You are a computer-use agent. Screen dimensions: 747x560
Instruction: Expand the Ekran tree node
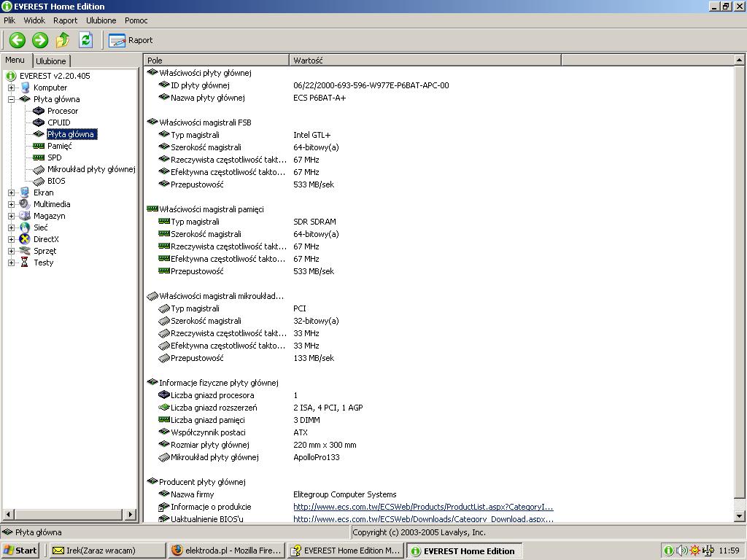[x=11, y=192]
